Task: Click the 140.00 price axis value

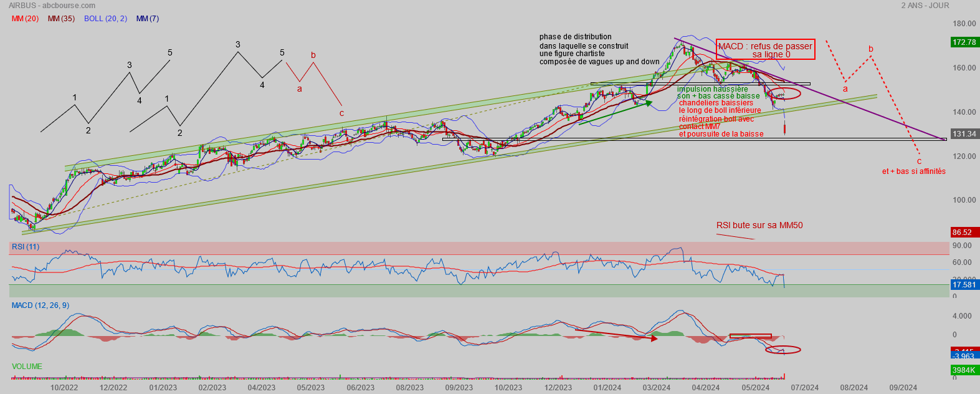Action: point(964,112)
